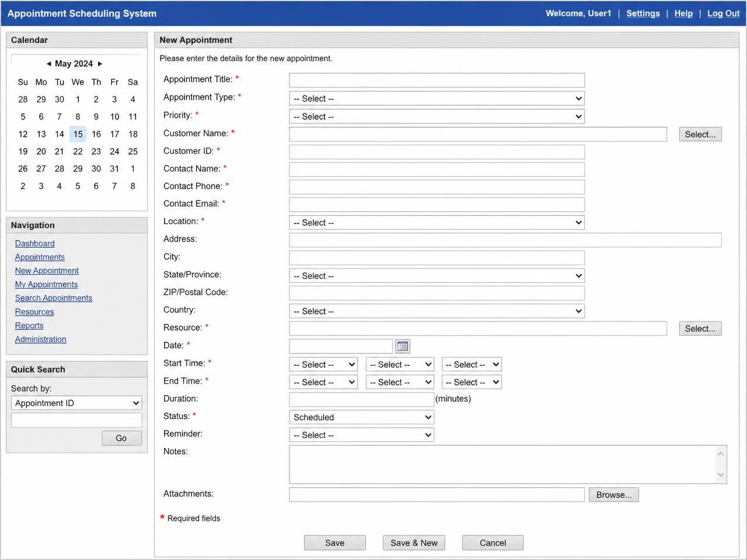Open the Priority dropdown

(x=437, y=117)
